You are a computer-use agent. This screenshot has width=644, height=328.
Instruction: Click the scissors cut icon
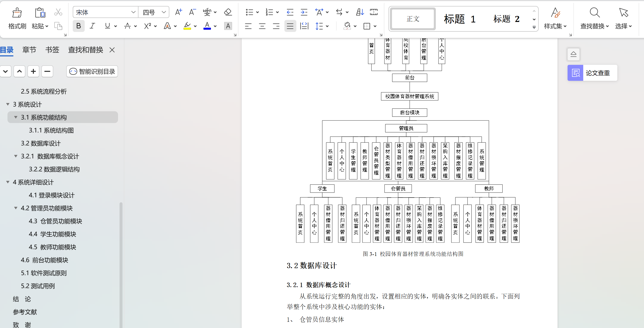58,12
